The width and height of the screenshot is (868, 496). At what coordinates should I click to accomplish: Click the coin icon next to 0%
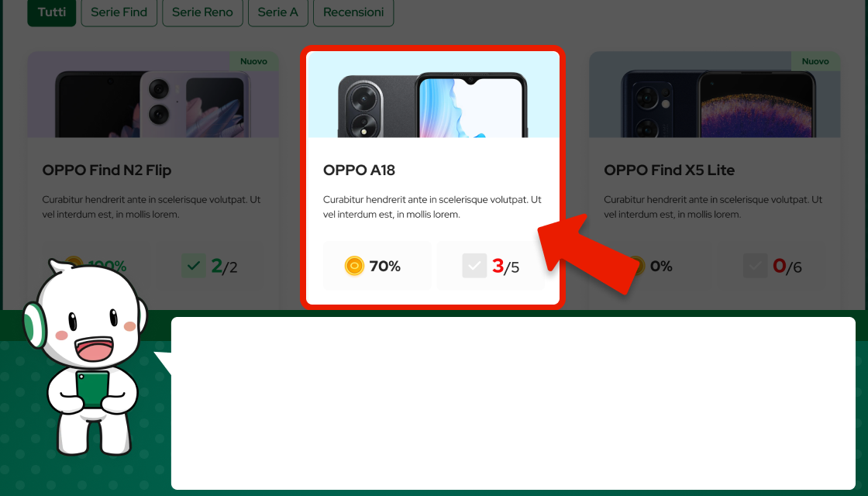[636, 266]
